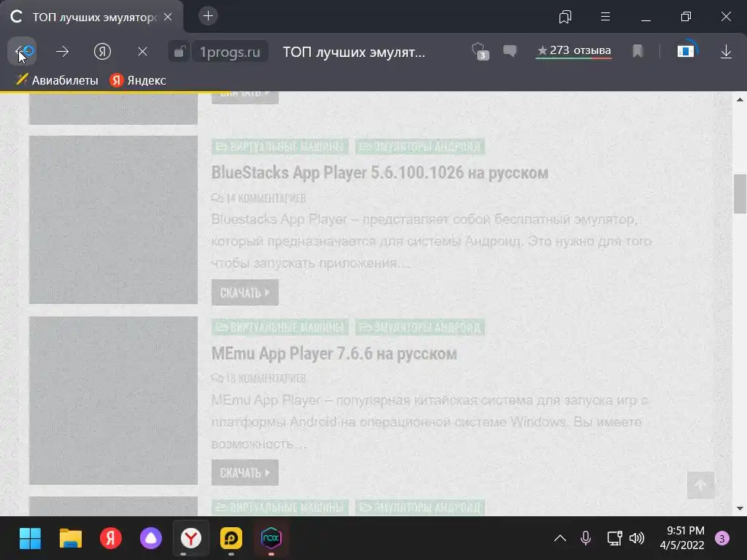Image resolution: width=747 pixels, height=560 pixels.
Task: Open the Yandex home button
Action: click(102, 52)
